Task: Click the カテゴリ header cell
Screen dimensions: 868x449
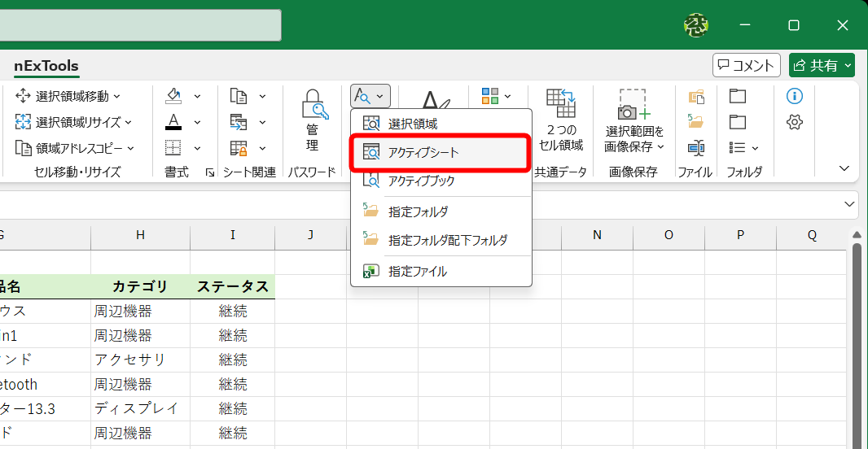Action: point(141,286)
